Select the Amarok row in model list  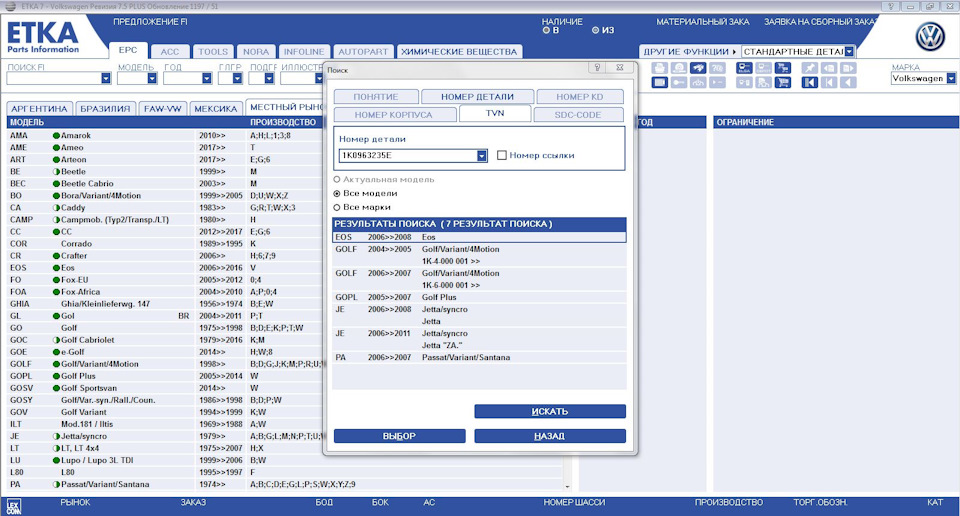(164, 135)
